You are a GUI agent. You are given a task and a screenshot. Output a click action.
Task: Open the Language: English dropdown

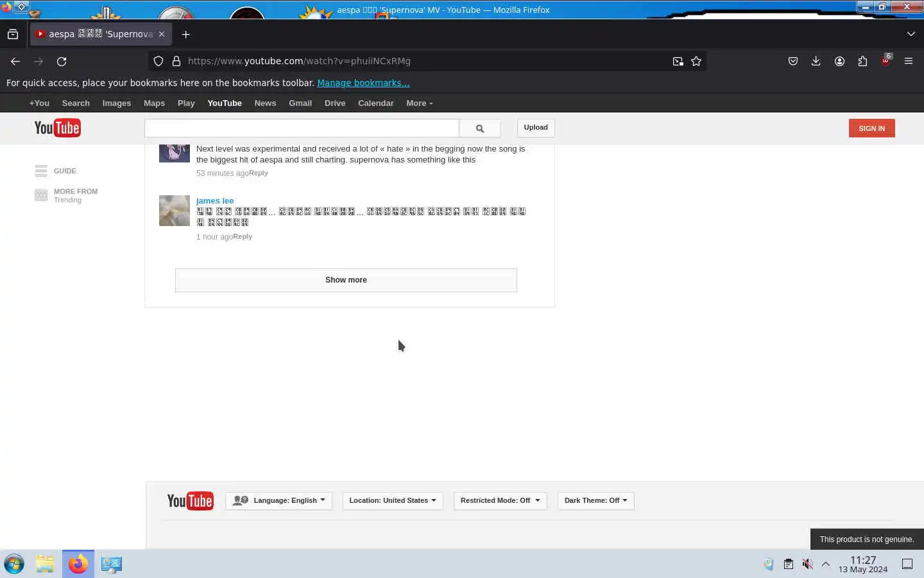click(278, 501)
